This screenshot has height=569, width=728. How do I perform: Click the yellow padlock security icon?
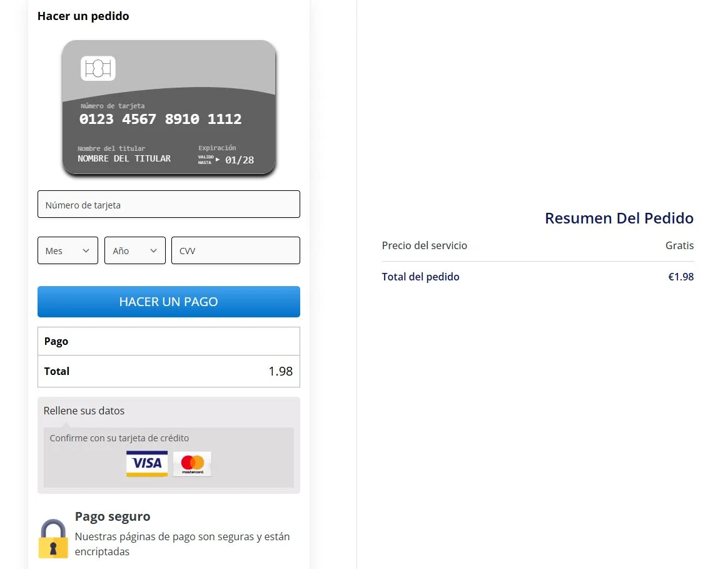[x=53, y=539]
